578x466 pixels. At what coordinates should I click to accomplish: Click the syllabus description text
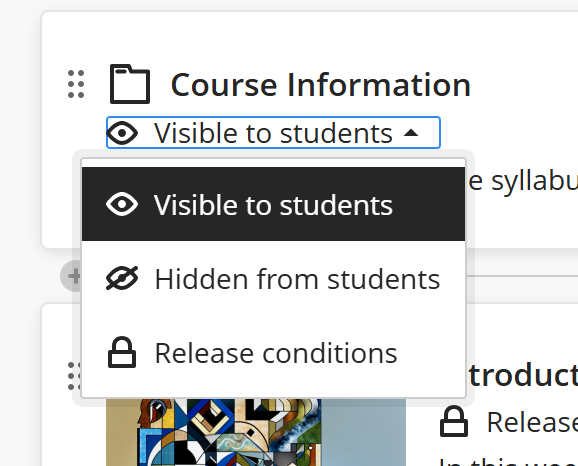(x=522, y=181)
